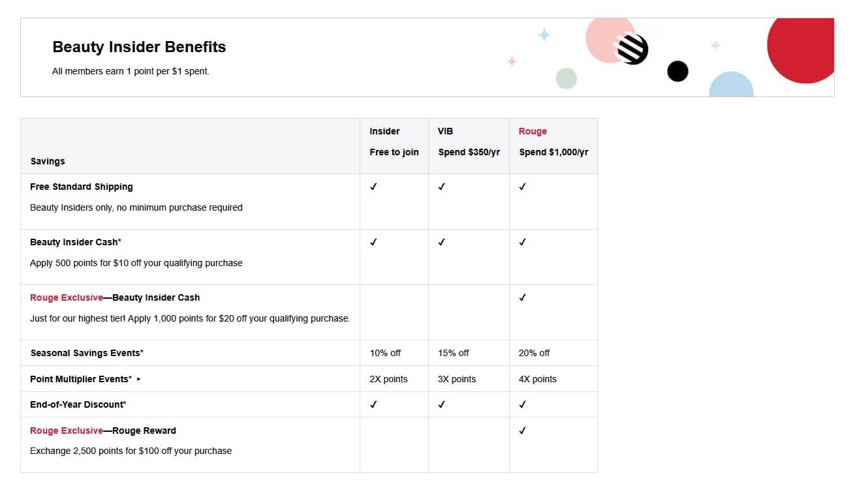This screenshot has height=484, width=868.
Task: Click the striped Sephora logo circle
Action: click(632, 49)
